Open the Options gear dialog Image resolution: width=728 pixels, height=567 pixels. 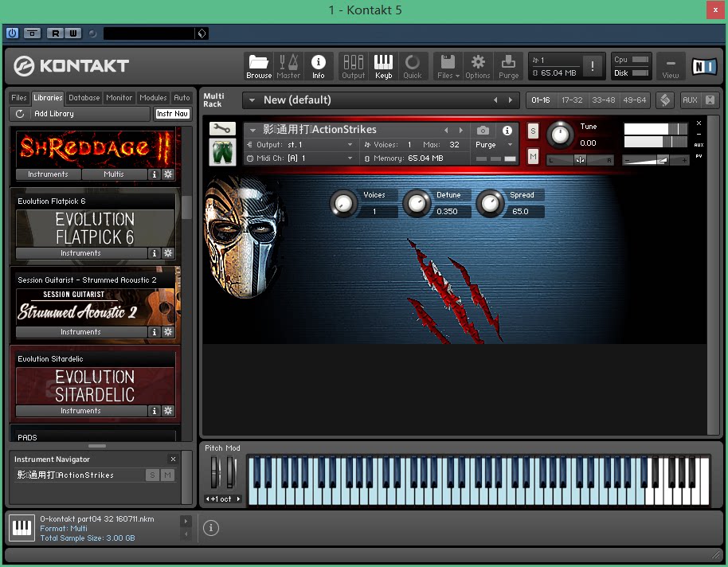[478, 66]
